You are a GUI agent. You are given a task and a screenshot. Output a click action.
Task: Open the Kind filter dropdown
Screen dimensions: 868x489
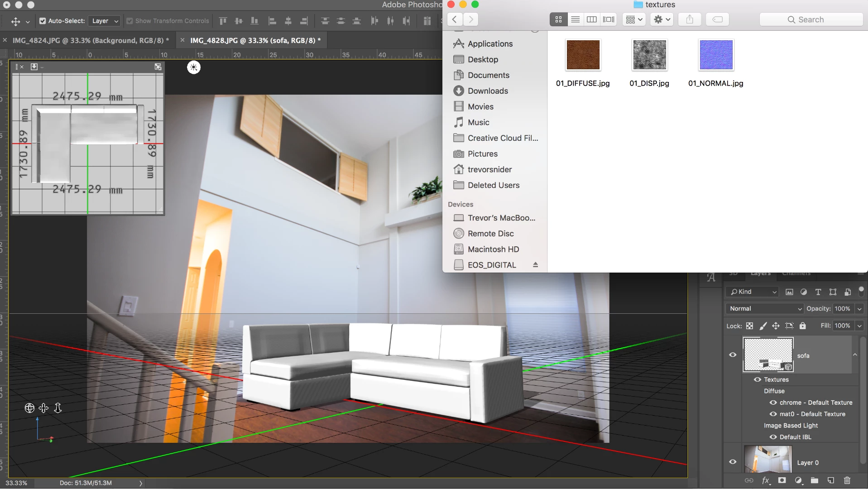pyautogui.click(x=752, y=292)
